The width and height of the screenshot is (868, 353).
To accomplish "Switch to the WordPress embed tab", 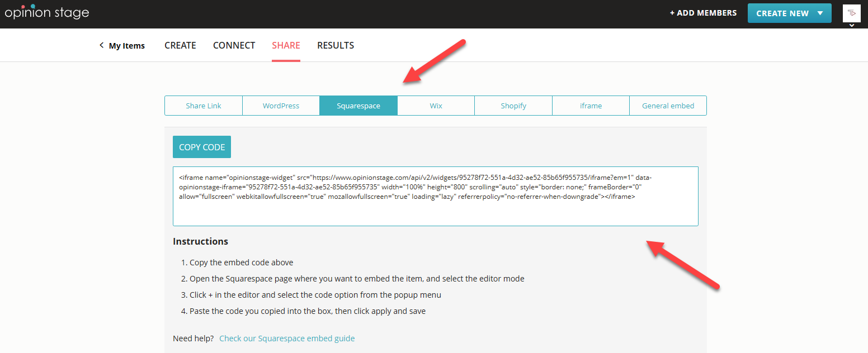I will pos(281,105).
